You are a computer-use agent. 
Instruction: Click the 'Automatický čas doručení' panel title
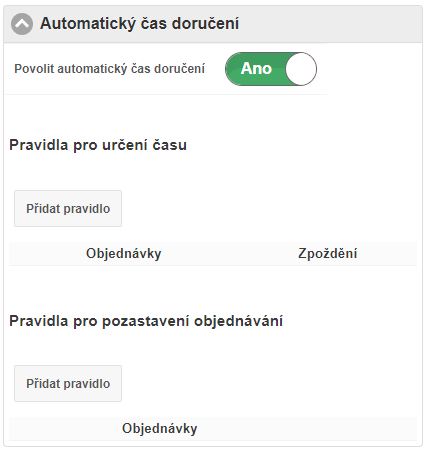[x=139, y=24]
